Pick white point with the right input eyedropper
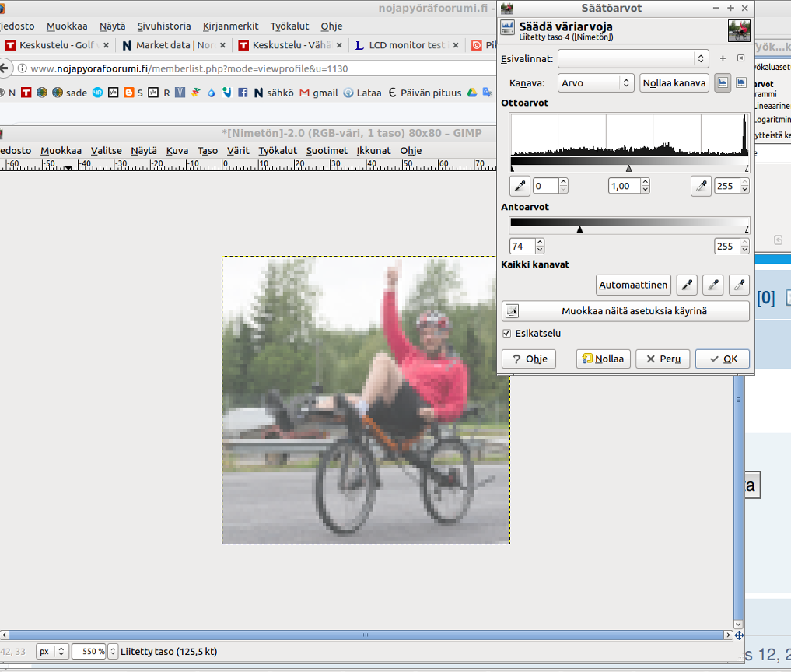Screen dimensions: 791x672 pyautogui.click(x=701, y=186)
